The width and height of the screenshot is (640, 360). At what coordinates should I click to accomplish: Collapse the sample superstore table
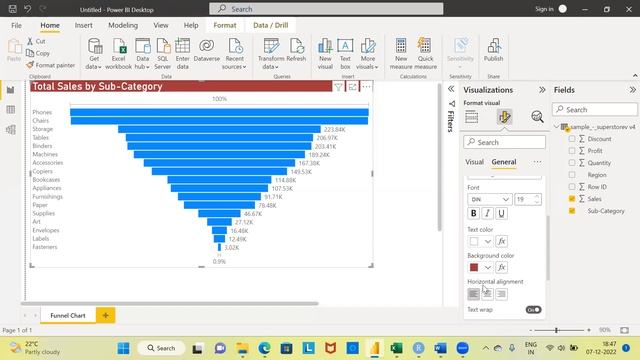click(557, 127)
